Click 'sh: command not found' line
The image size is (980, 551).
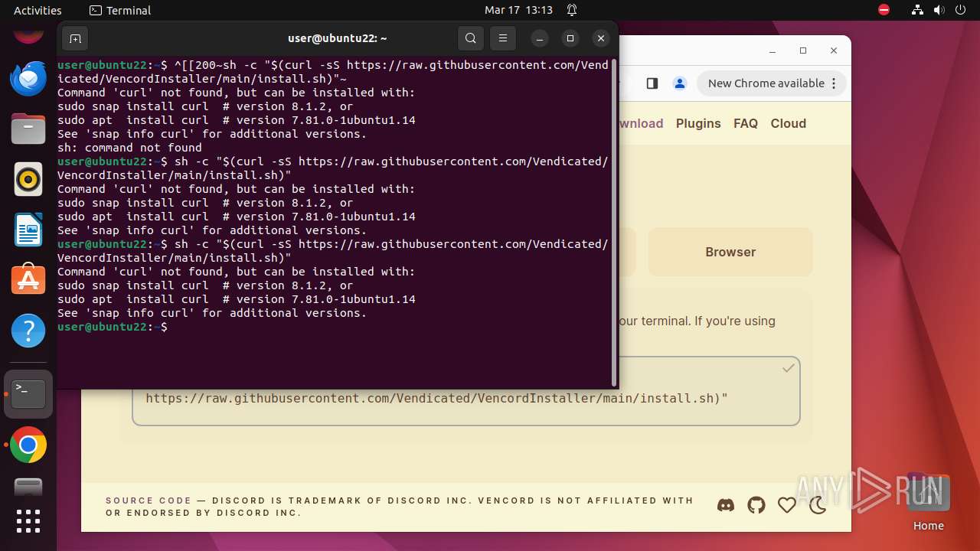point(129,148)
